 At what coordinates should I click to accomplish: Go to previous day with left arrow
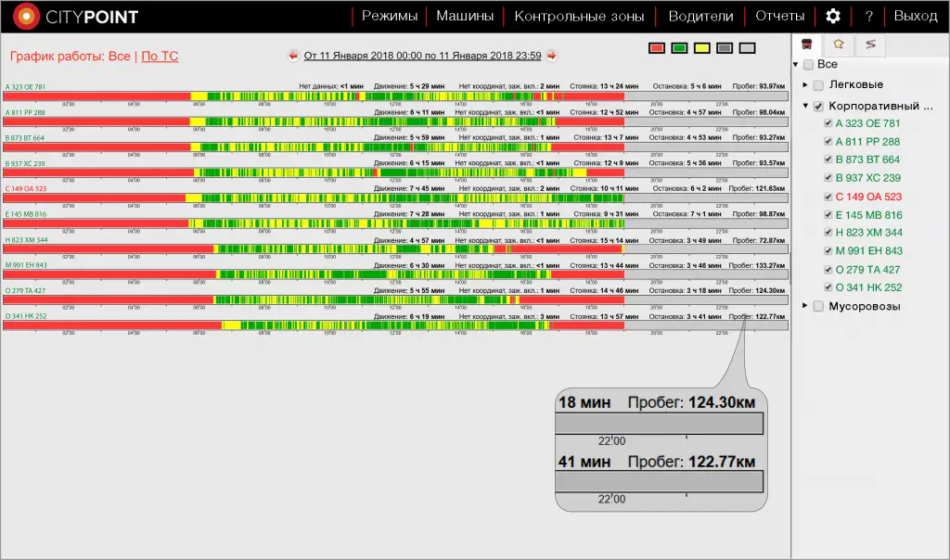[293, 56]
